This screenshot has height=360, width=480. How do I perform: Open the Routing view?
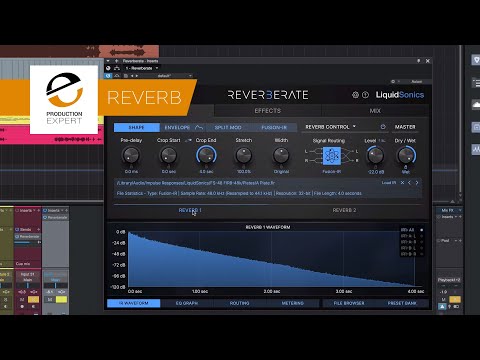pyautogui.click(x=239, y=303)
